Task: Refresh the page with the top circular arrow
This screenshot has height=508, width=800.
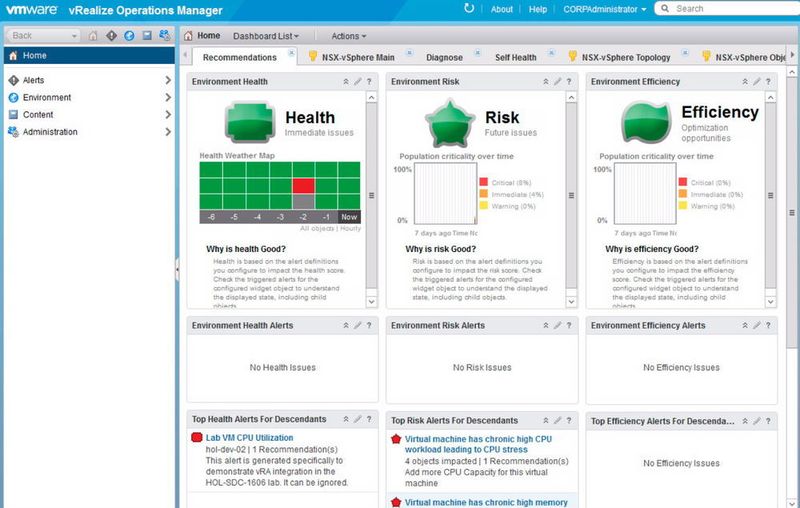Action: 469,8
